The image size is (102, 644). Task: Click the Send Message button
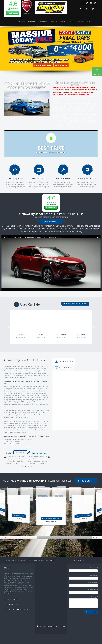[x=91, y=612]
